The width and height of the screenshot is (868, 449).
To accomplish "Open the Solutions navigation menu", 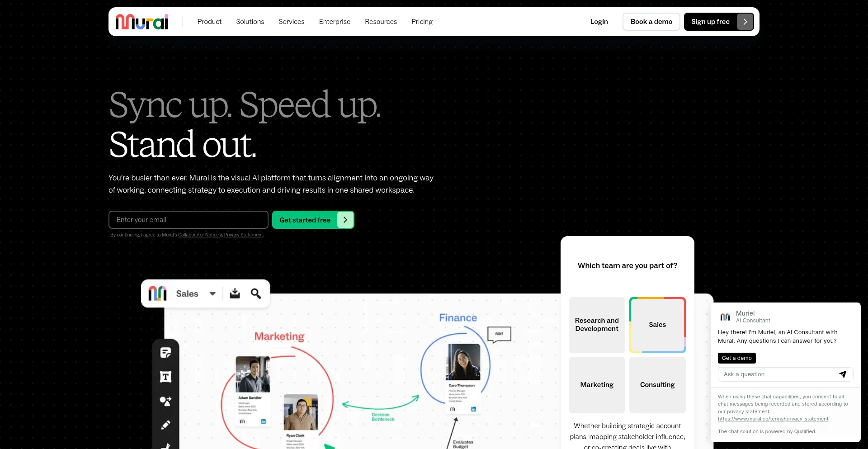I will [250, 22].
